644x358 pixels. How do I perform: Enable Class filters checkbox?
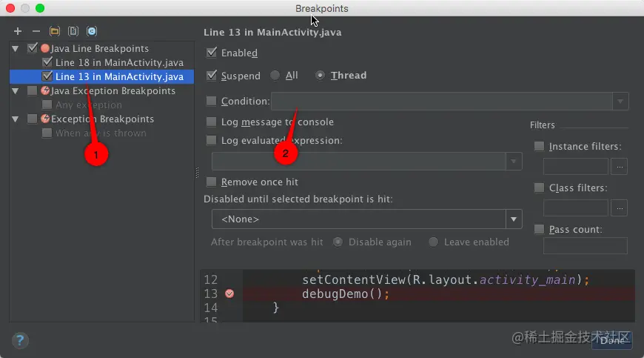(x=539, y=188)
